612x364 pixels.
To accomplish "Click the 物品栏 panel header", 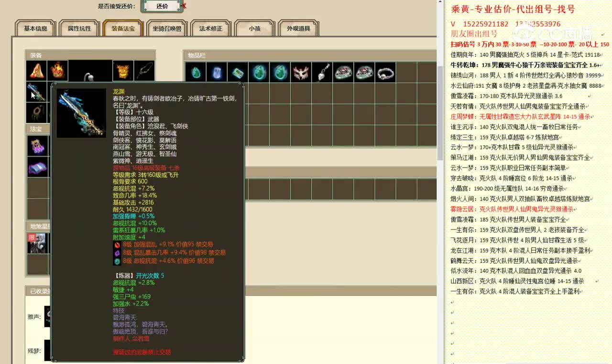I will [x=310, y=55].
